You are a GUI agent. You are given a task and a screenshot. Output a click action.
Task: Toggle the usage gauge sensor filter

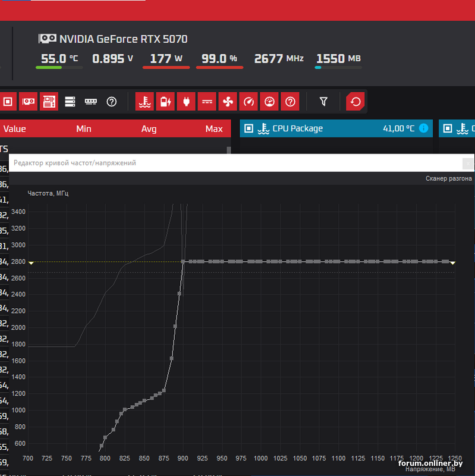pos(269,102)
